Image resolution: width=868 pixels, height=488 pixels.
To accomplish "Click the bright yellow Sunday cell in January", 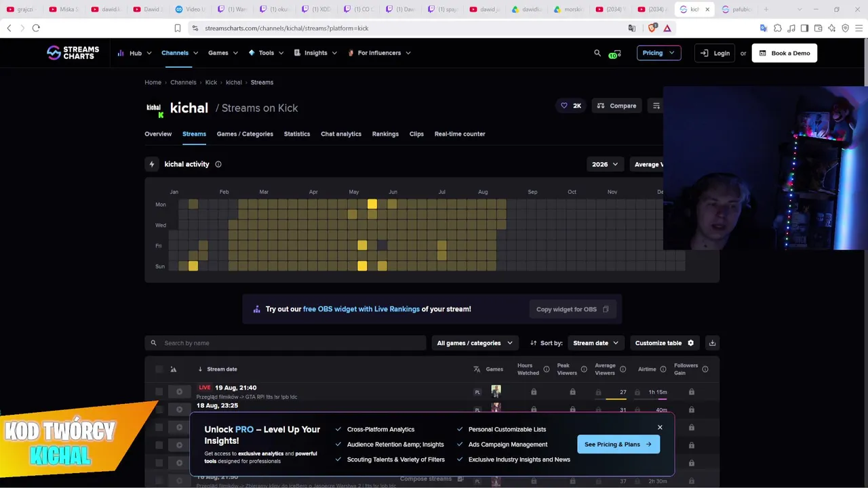I will [x=193, y=266].
